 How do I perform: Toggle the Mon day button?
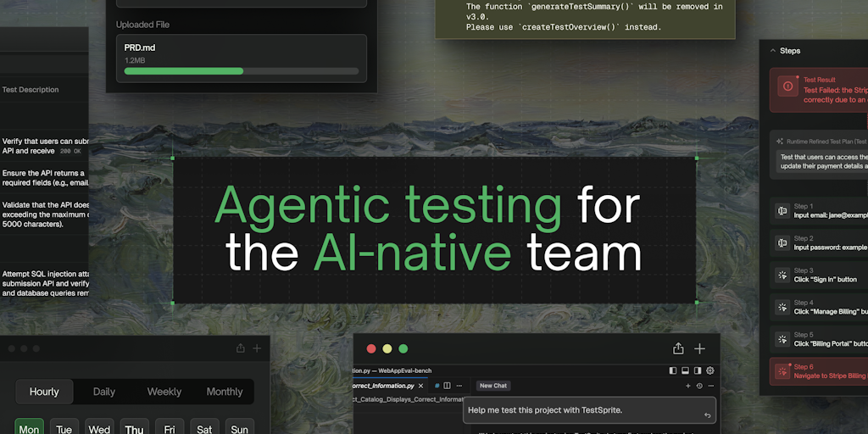(30, 426)
